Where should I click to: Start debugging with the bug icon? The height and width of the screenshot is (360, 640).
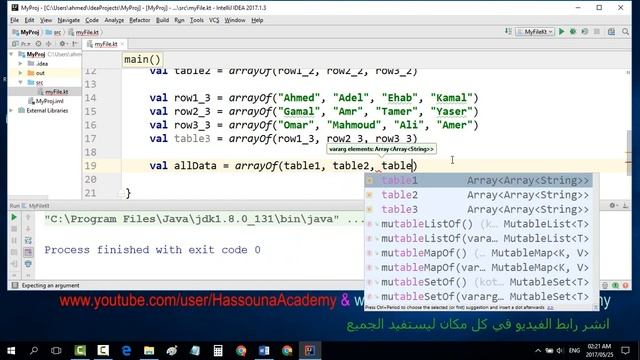click(573, 32)
